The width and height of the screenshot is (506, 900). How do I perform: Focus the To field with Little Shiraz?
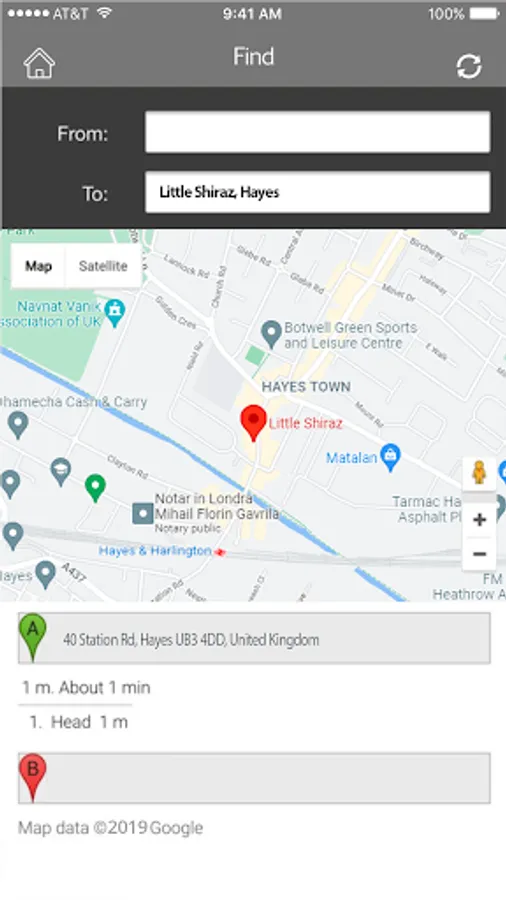[317, 192]
